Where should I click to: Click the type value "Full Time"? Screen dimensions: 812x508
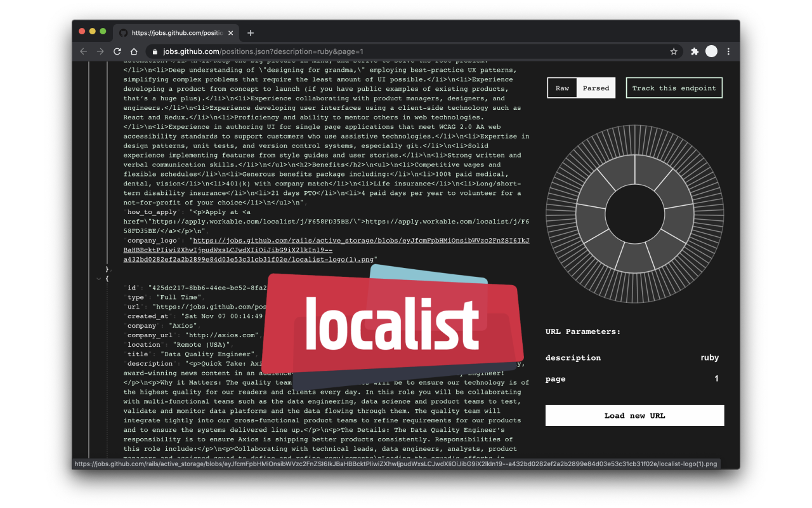tap(178, 297)
